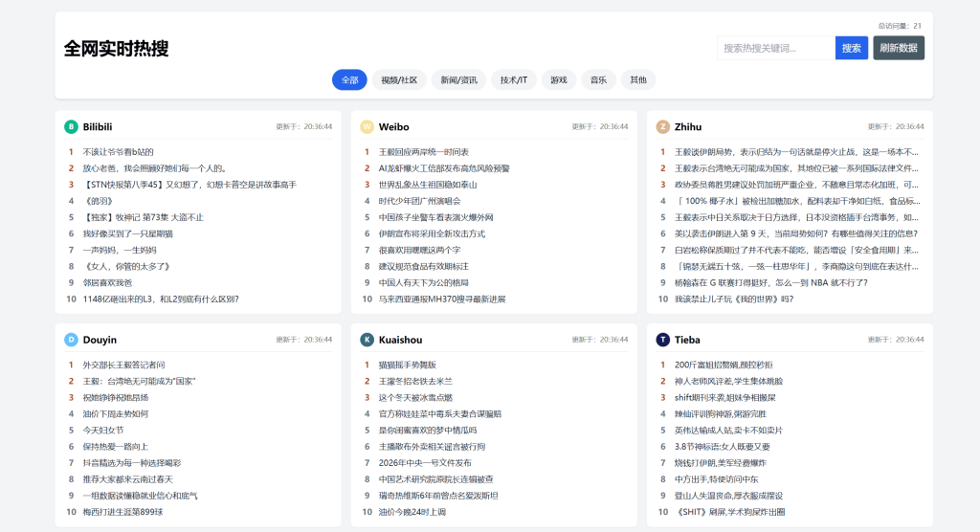This screenshot has width=980, height=532.
Task: Click the 刷新数据 refresh button
Action: tap(898, 48)
